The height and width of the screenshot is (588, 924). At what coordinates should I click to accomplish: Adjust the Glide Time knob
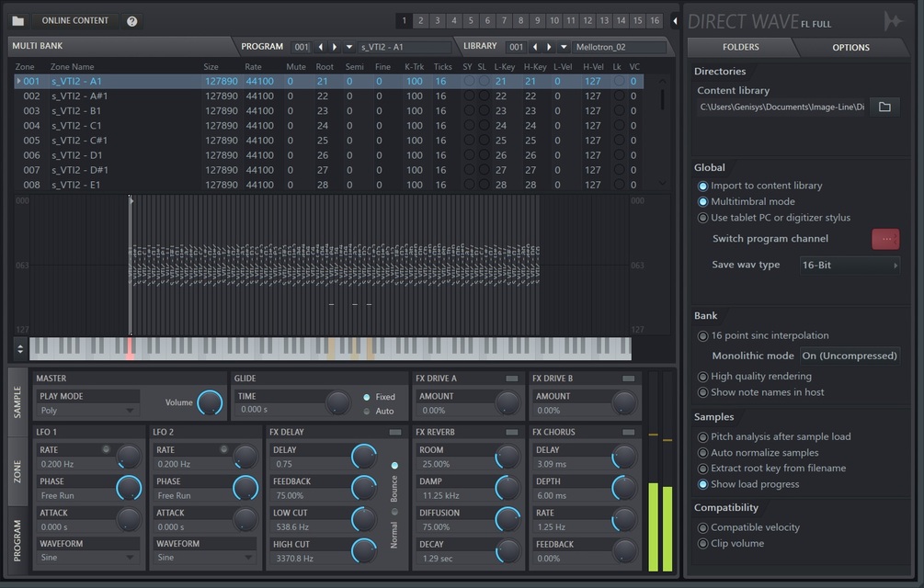pos(338,403)
